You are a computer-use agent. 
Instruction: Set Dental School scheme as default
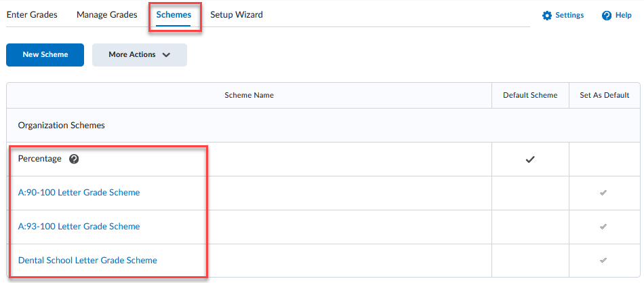(603, 260)
